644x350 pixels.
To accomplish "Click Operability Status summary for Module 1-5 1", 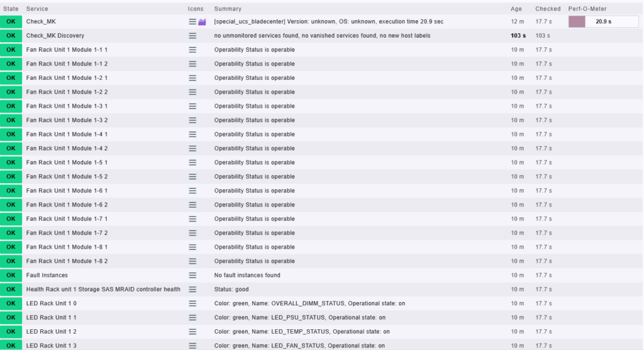I will [x=254, y=162].
